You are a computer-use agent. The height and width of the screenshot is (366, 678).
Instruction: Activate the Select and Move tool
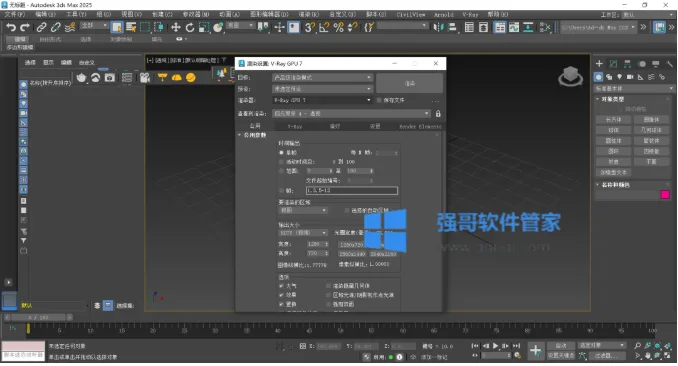[x=176, y=27]
